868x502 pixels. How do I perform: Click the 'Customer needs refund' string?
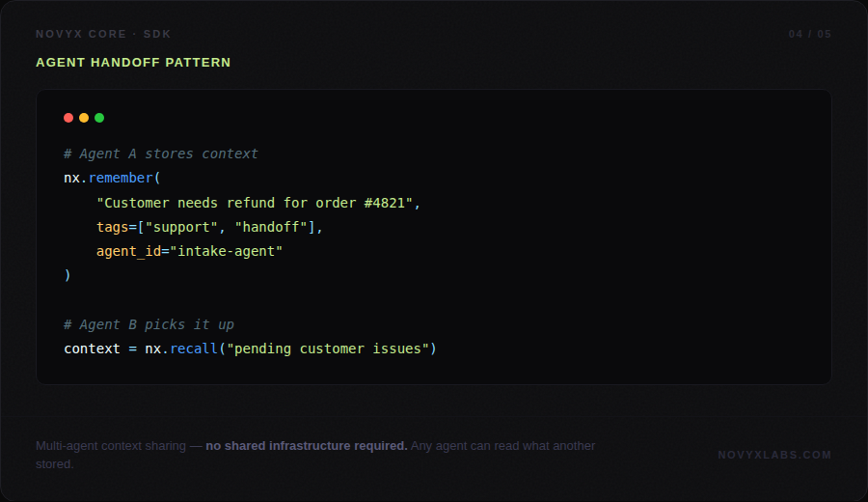click(x=258, y=203)
